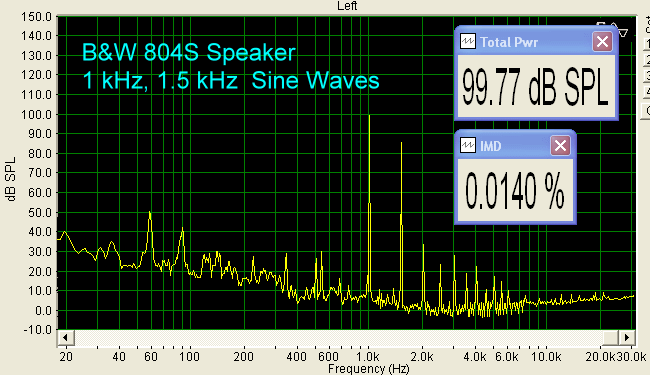Click the 99.77 dB SPL readout
The width and height of the screenshot is (650, 375).
(535, 87)
